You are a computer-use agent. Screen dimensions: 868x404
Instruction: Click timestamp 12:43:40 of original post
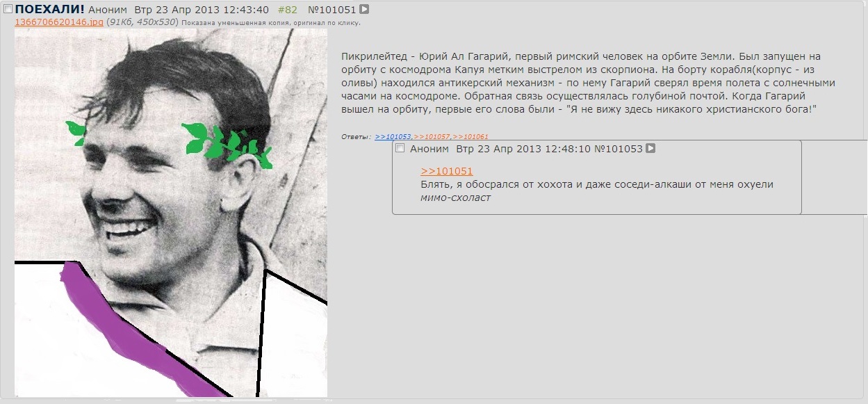[x=245, y=9]
